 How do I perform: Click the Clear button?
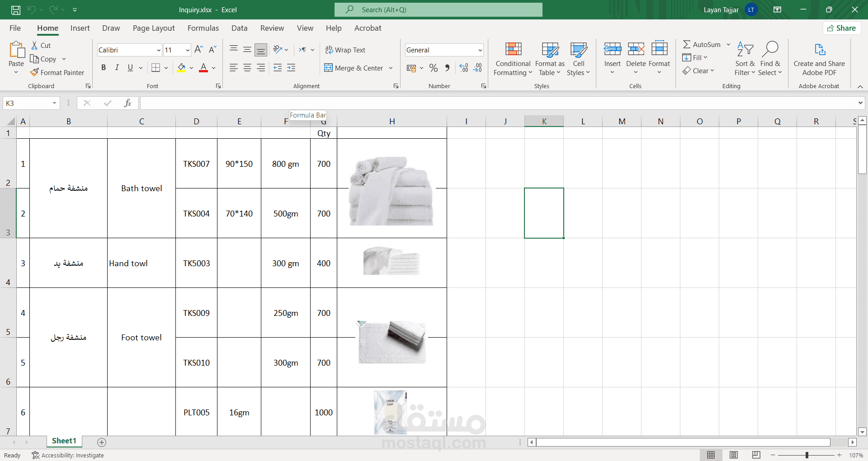(698, 71)
